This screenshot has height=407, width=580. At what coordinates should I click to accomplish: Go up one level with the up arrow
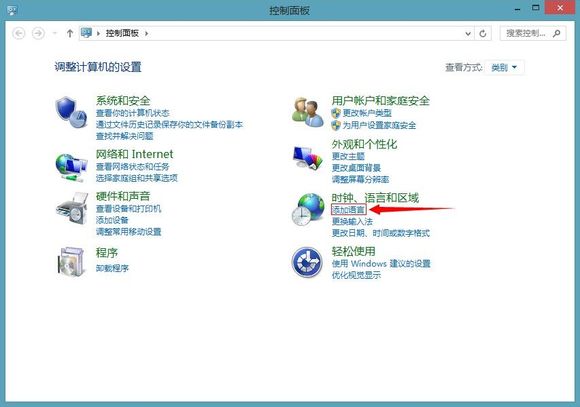pyautogui.click(x=70, y=33)
